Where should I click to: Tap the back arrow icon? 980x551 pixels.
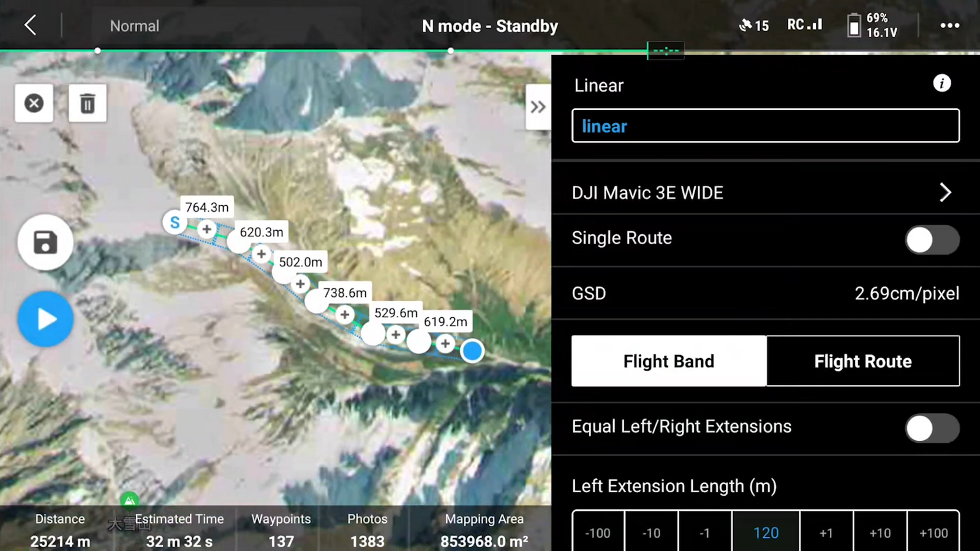(31, 26)
